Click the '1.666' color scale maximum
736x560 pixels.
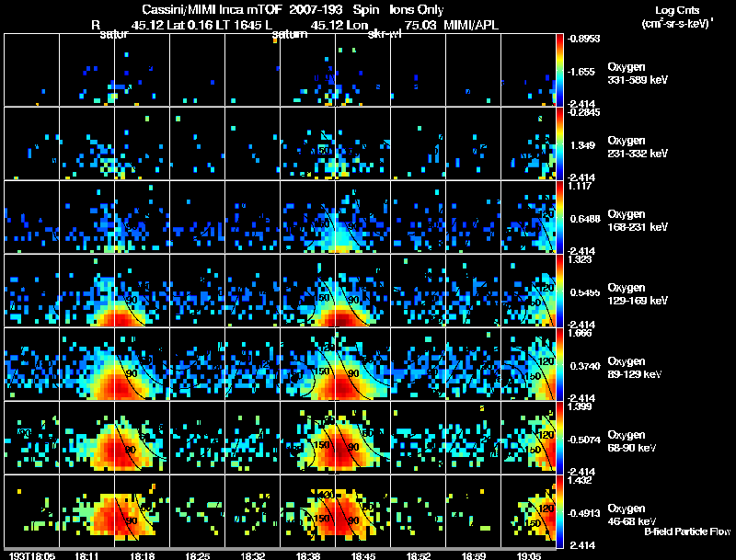point(580,333)
